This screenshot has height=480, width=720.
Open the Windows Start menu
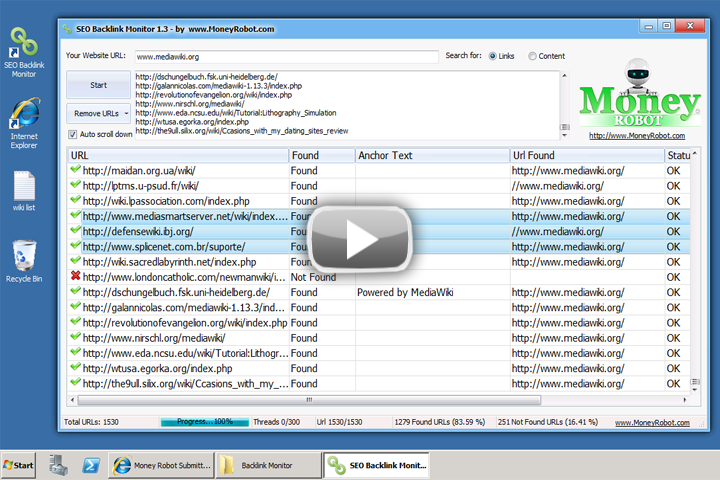coord(18,465)
